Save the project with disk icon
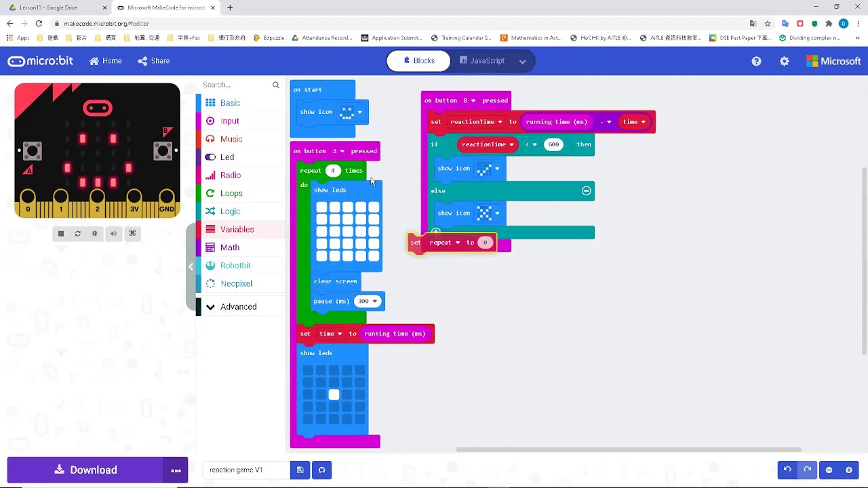 click(300, 470)
